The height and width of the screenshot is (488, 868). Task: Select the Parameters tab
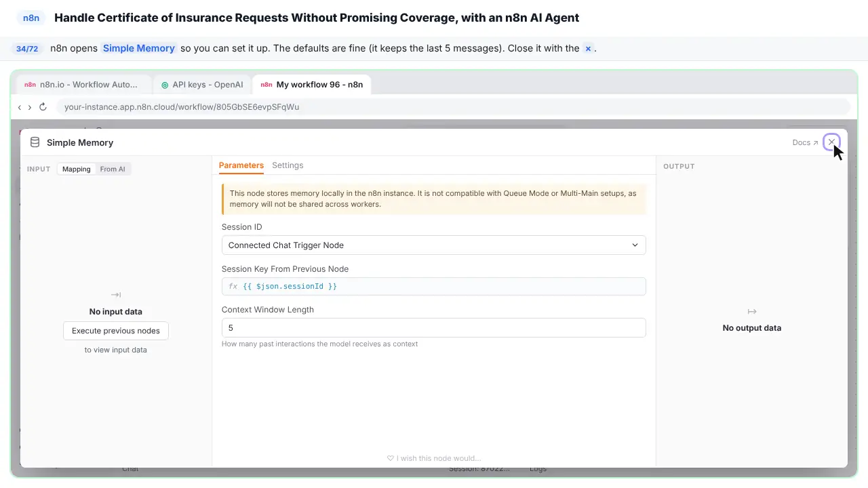click(x=241, y=165)
